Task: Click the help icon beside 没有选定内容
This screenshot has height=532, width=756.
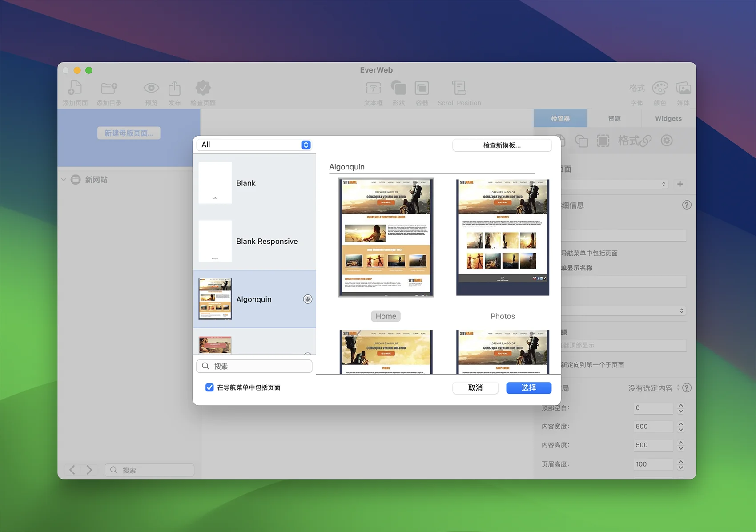Action: coord(687,388)
